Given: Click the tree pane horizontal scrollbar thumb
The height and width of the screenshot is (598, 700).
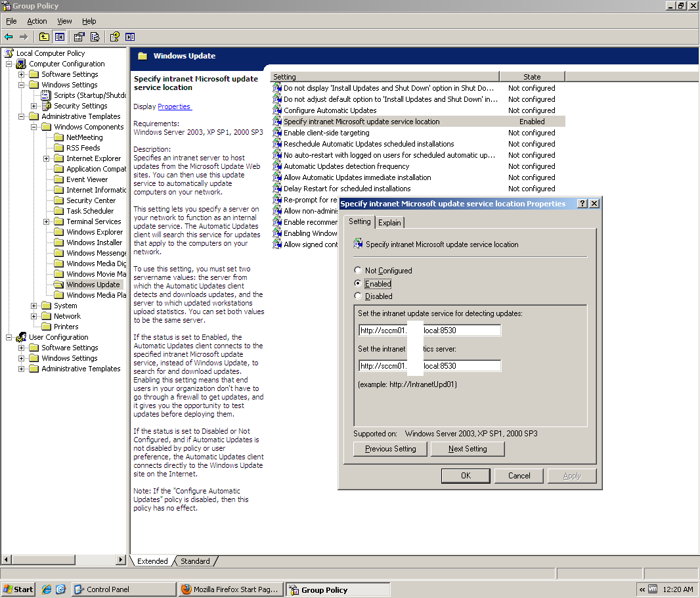Looking at the screenshot, I should (x=43, y=560).
